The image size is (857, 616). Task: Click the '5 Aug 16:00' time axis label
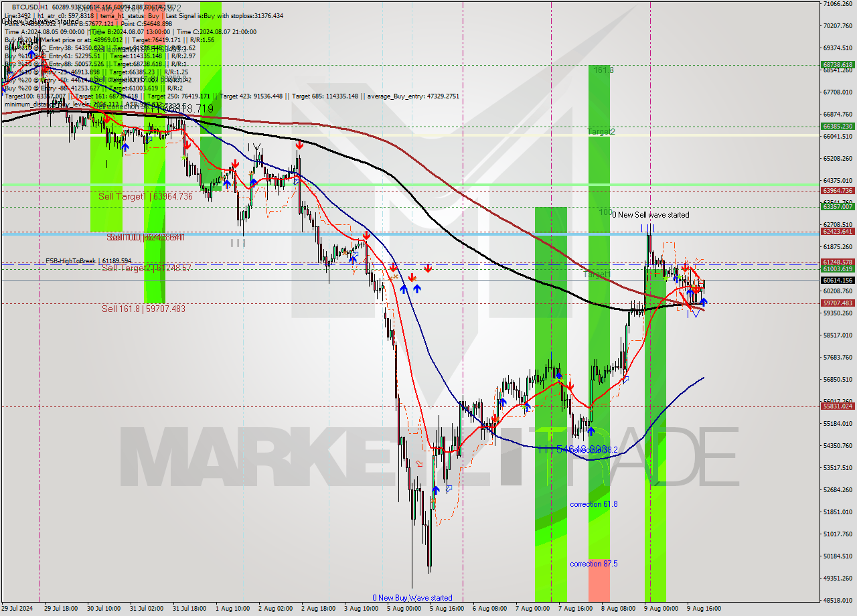click(x=447, y=609)
